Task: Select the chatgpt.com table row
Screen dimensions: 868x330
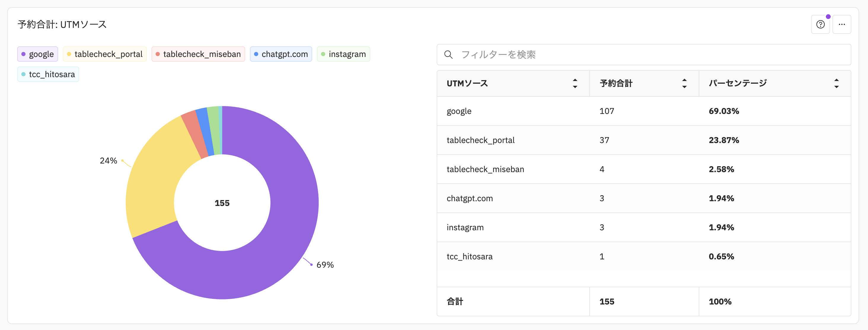Action: tap(644, 198)
